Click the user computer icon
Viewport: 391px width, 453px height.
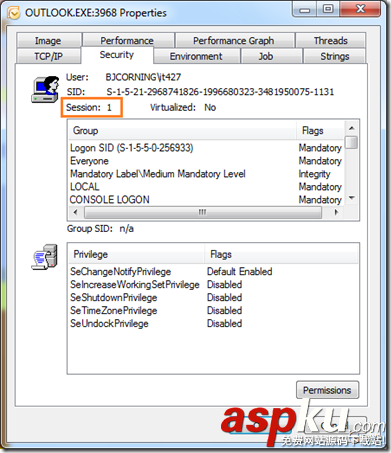(45, 89)
